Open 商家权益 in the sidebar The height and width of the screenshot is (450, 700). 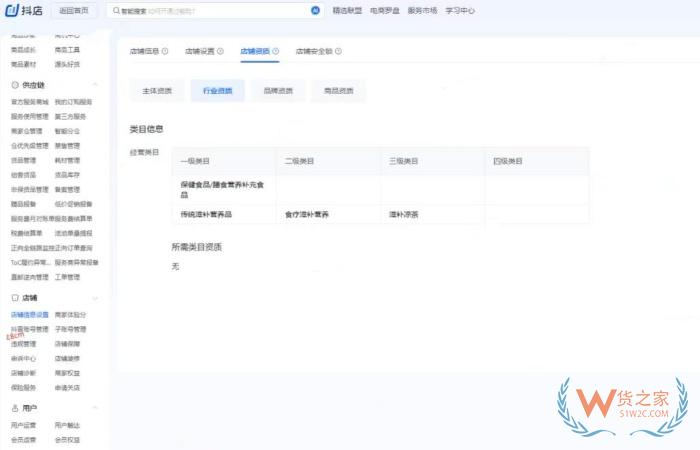67,373
